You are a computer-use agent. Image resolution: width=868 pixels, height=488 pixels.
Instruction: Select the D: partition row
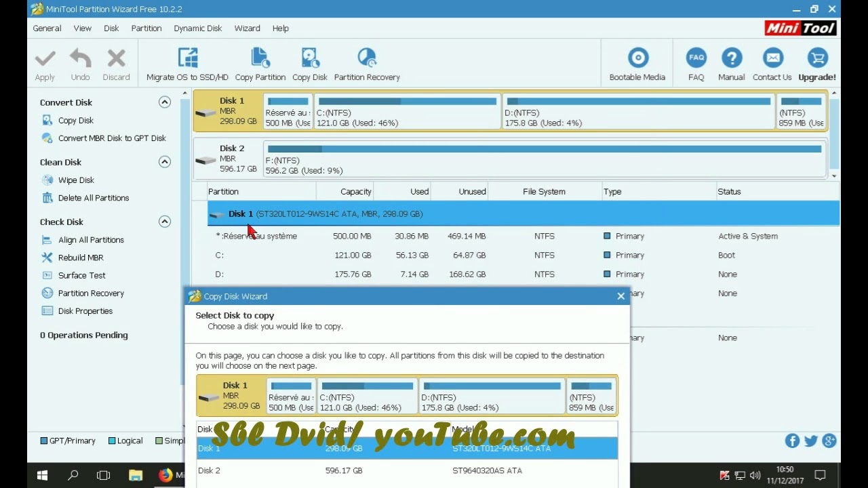pos(524,274)
